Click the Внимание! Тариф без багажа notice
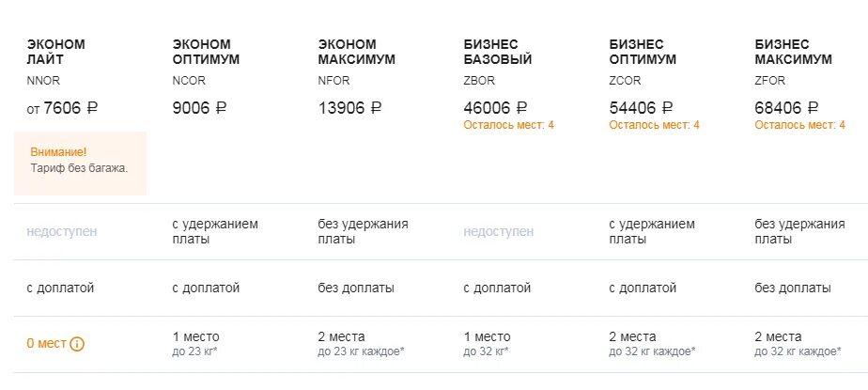Viewport: 868px width, 390px height. click(x=80, y=164)
